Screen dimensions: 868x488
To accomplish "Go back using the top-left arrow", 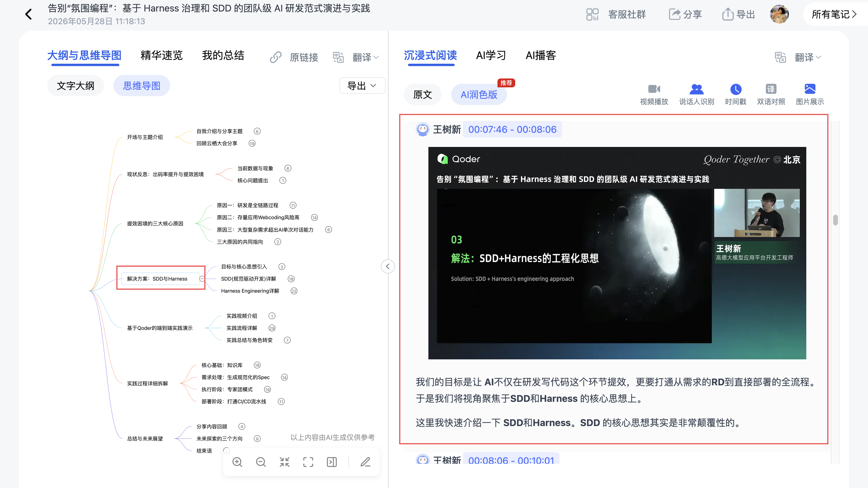I will tap(29, 14).
